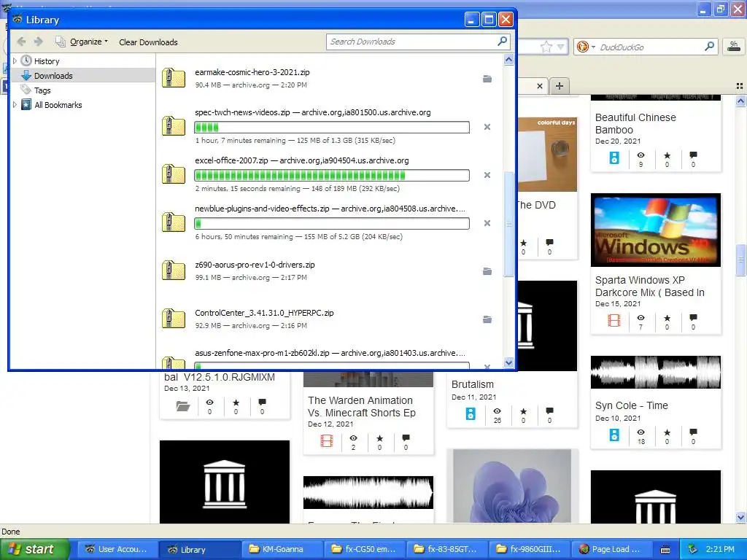
Task: Click the magnifier icon in Search Downloads
Action: [x=502, y=42]
